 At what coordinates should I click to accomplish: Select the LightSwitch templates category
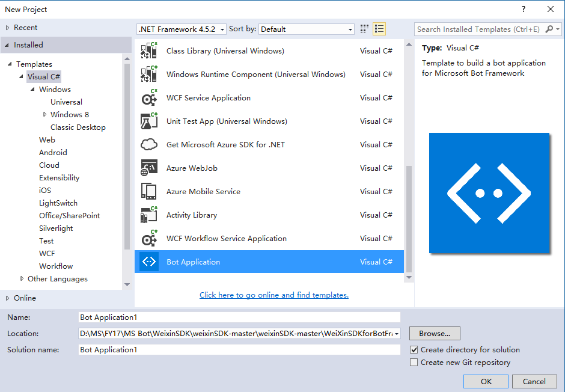coord(58,203)
